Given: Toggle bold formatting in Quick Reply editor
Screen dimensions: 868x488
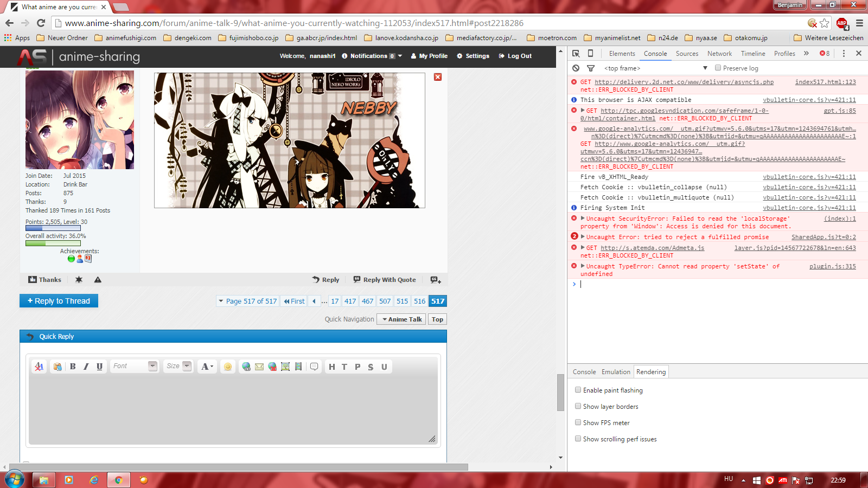Looking at the screenshot, I should click(73, 367).
